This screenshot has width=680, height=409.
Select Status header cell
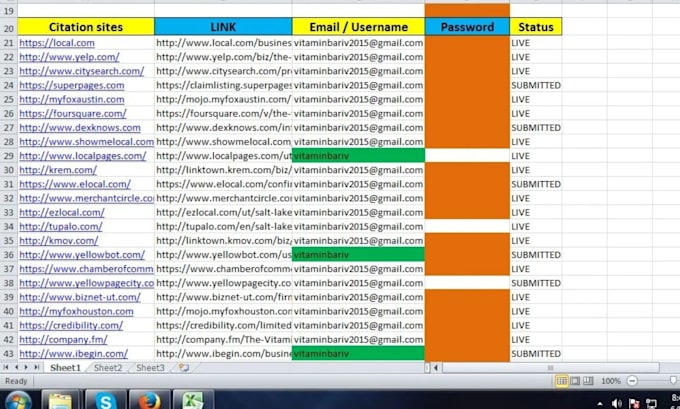536,27
